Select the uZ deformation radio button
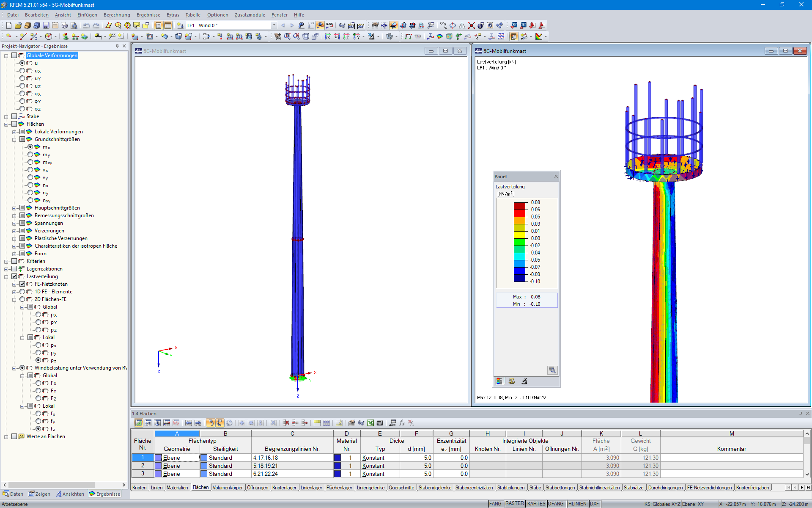This screenshot has width=812, height=508. click(22, 86)
